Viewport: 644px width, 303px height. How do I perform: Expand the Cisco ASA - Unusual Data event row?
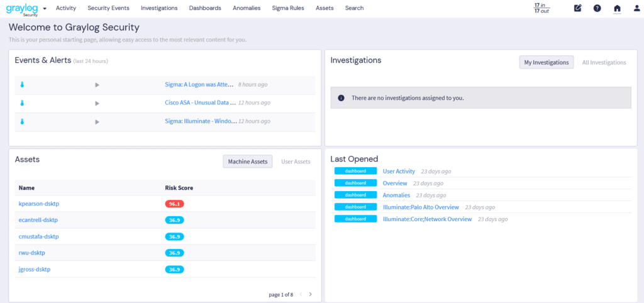(97, 104)
